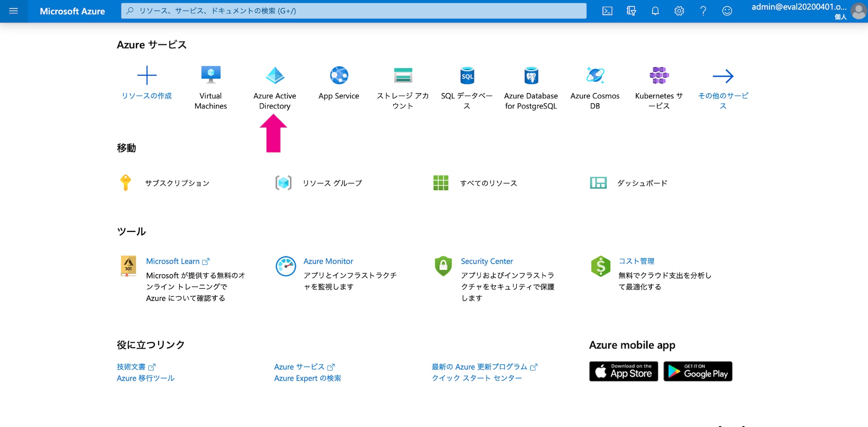Open the Directory and subscription filter icon
The height and width of the screenshot is (427, 868).
pos(631,11)
